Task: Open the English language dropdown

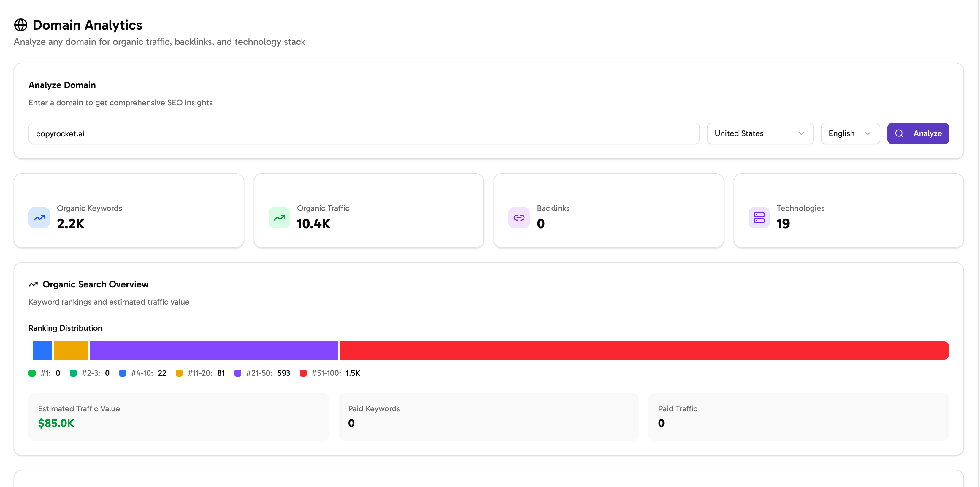Action: click(850, 133)
